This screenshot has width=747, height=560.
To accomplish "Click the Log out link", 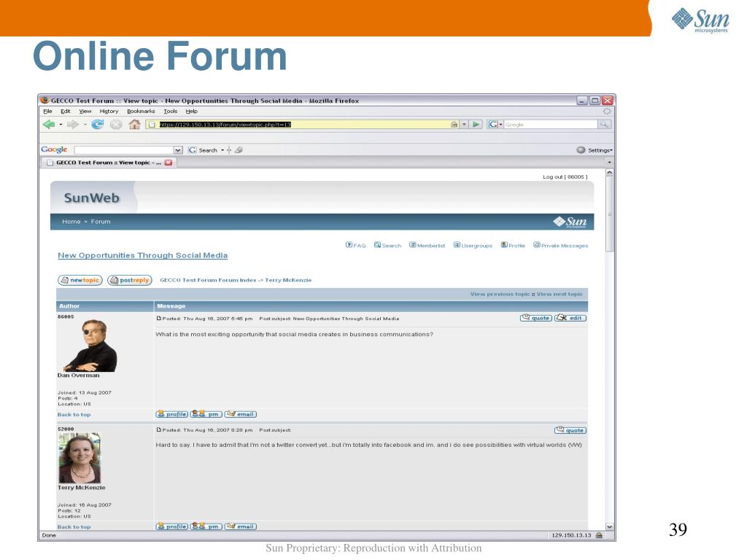I will click(x=565, y=176).
